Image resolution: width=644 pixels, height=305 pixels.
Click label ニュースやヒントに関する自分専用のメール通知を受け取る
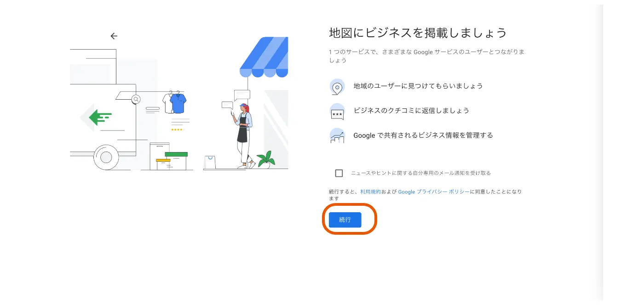tap(421, 173)
